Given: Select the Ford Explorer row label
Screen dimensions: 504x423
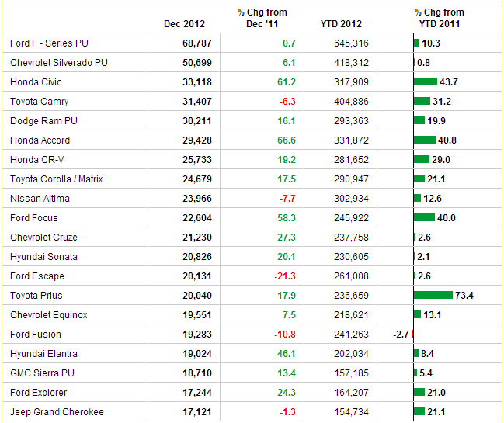Looking at the screenshot, I should [38, 393].
